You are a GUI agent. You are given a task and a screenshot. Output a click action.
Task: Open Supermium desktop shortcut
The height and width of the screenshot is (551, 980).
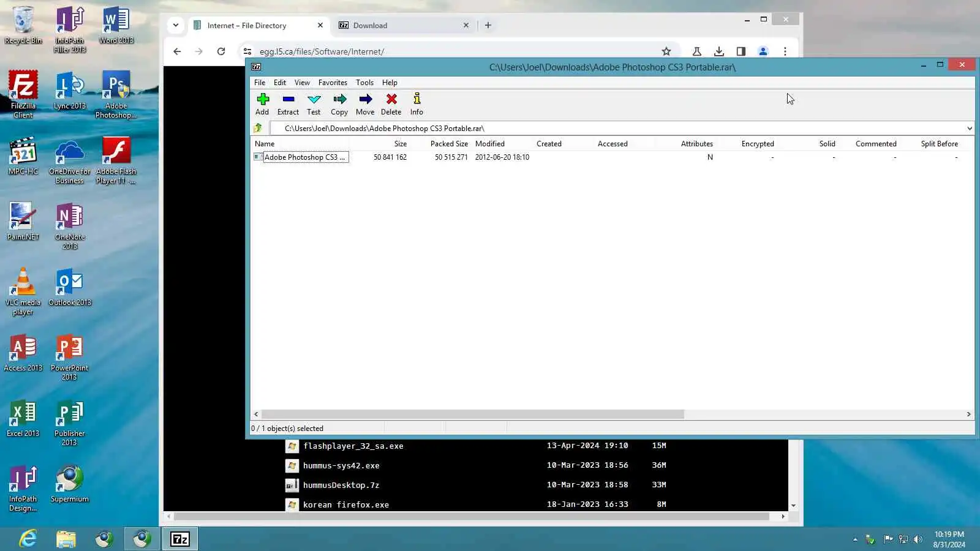[70, 484]
